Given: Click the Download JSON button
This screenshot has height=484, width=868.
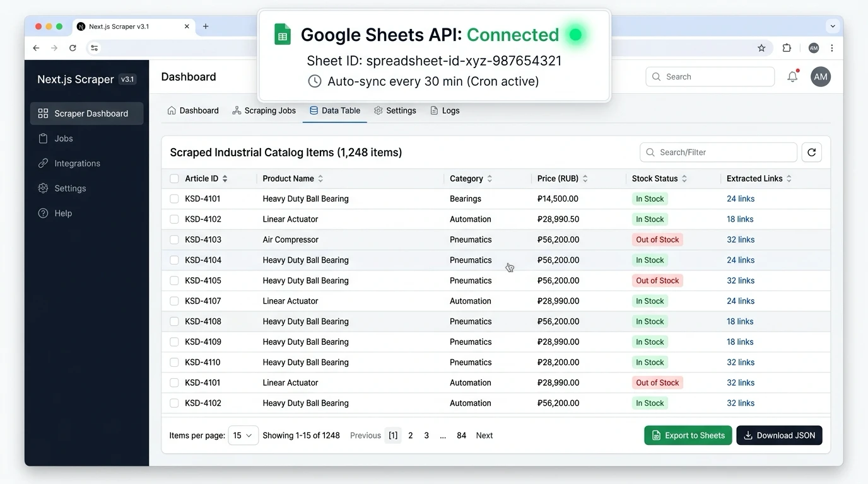Looking at the screenshot, I should click(x=779, y=435).
